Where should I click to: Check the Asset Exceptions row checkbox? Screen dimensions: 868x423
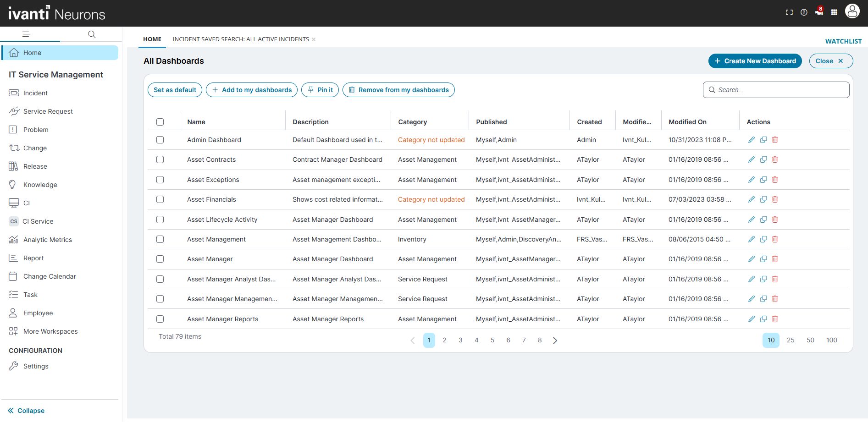(x=160, y=180)
